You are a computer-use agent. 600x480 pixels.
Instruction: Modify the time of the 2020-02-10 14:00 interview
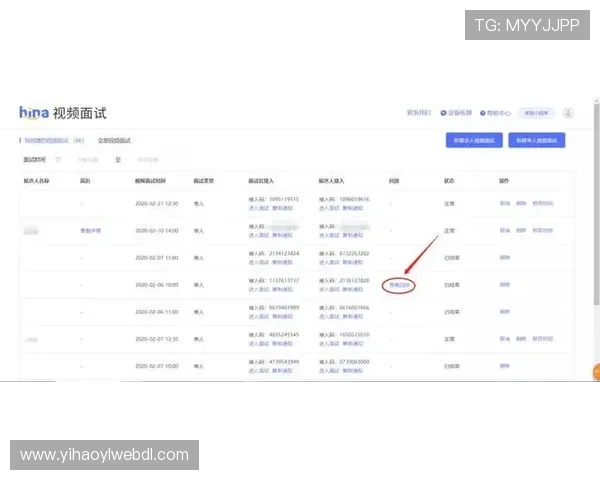pyautogui.click(x=543, y=230)
